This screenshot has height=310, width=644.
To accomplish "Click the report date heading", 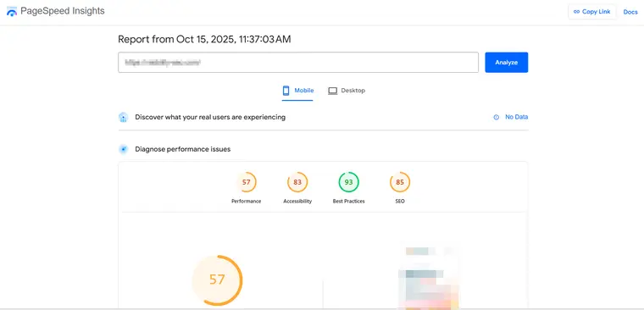I will (204, 40).
